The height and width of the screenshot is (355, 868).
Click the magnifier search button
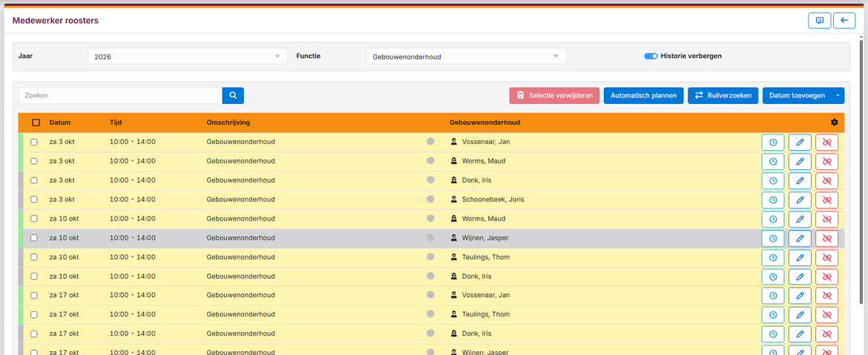click(233, 95)
